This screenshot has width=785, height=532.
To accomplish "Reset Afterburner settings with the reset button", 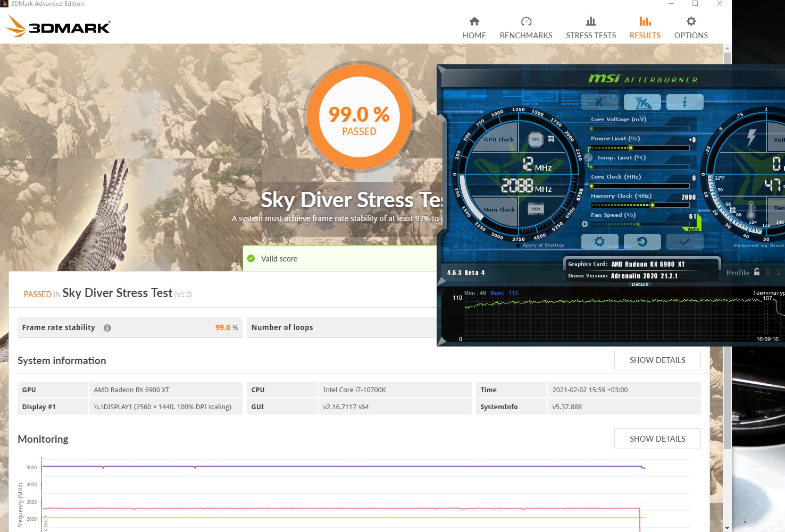I will [642, 242].
